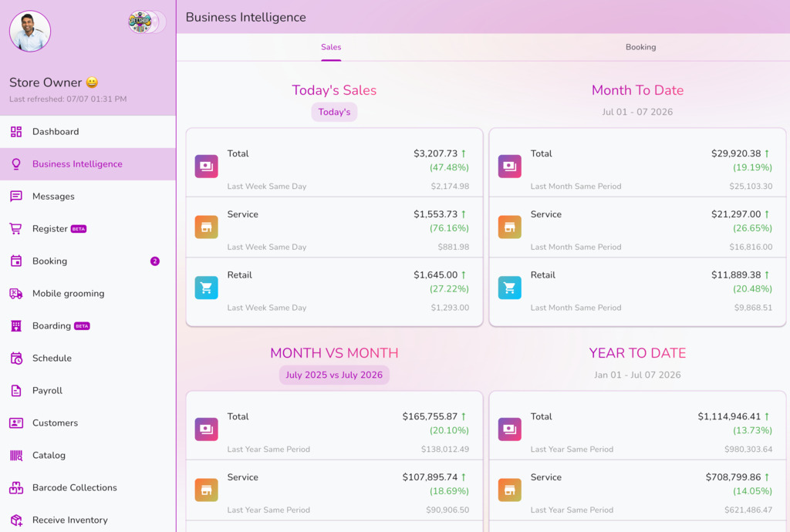The width and height of the screenshot is (790, 532).
Task: Click Month To Date Retail cart icon
Action: click(510, 288)
